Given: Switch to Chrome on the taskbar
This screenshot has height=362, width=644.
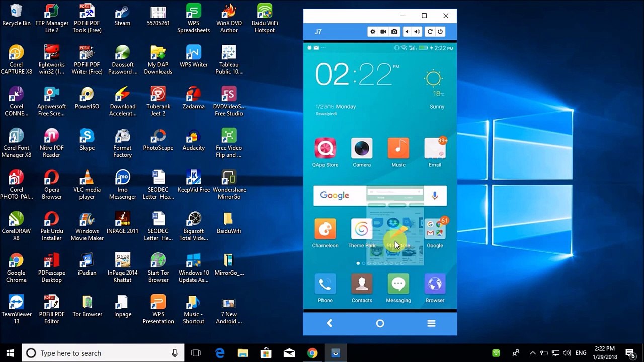Looking at the screenshot, I should click(312, 353).
